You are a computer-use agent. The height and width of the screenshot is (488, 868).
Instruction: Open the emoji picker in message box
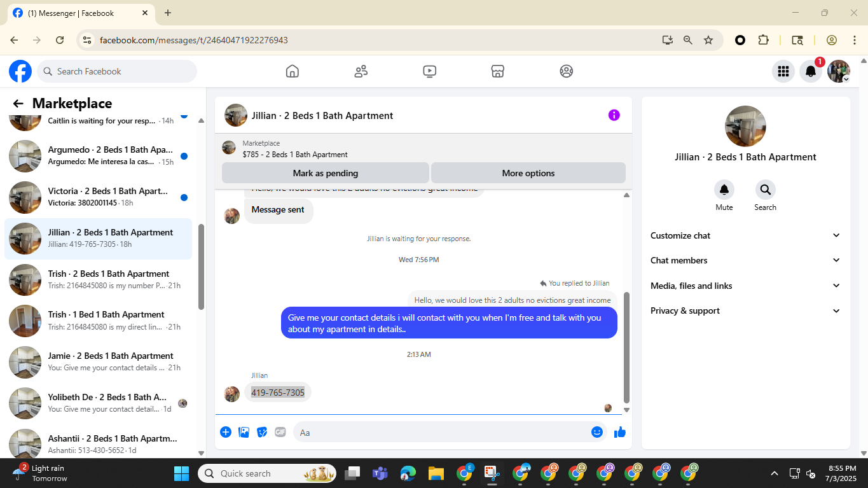pyautogui.click(x=596, y=432)
